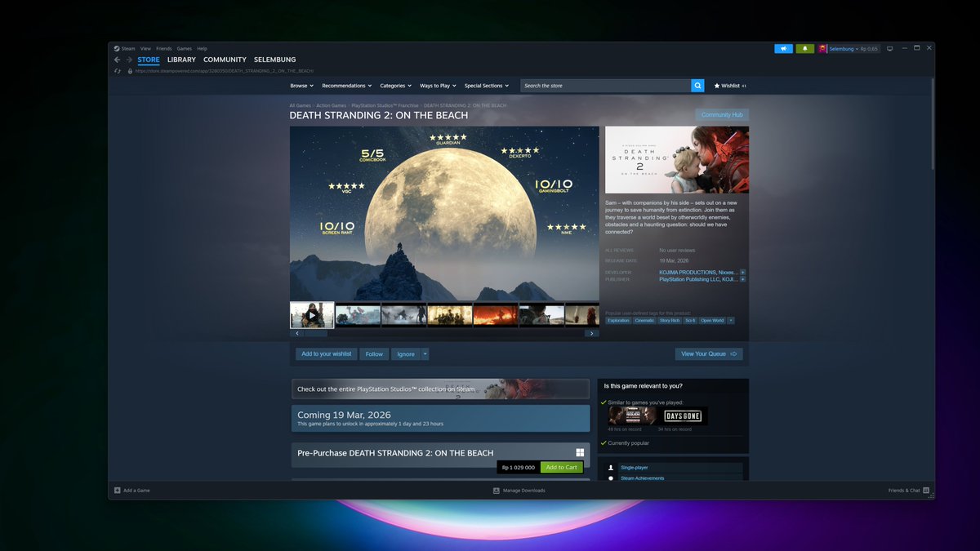This screenshot has height=551, width=980.
Task: Click the Cinematic tag
Action: click(644, 321)
